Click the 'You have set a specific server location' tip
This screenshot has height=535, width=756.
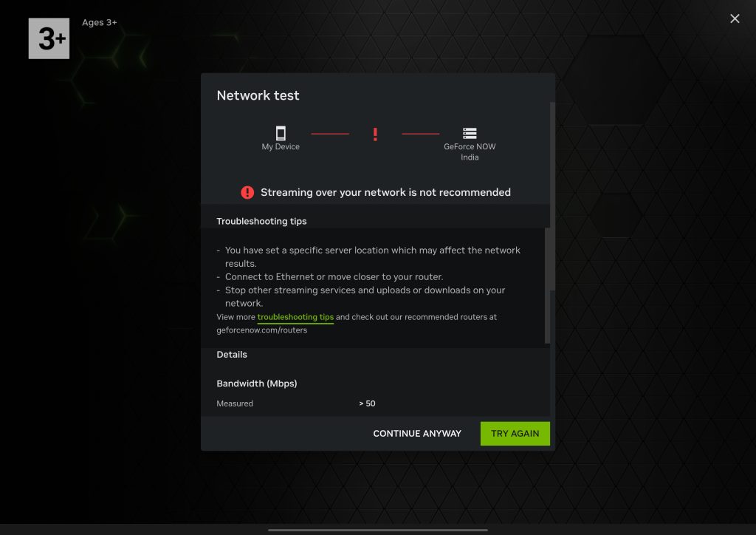(x=373, y=256)
